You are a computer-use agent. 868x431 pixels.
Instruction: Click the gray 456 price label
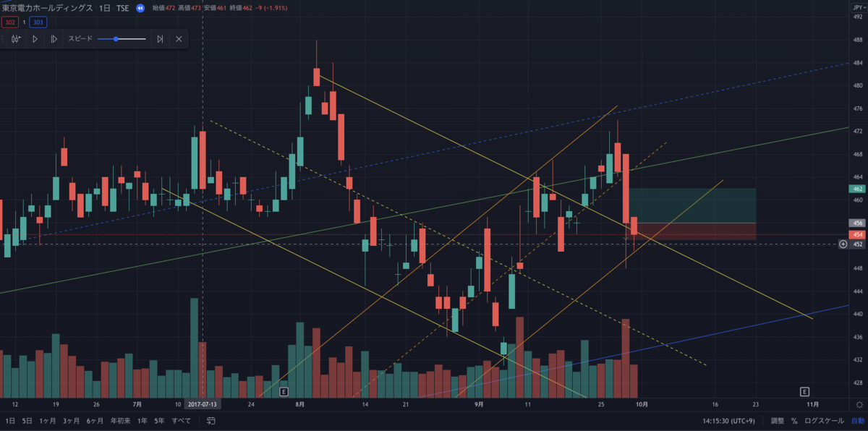(858, 223)
